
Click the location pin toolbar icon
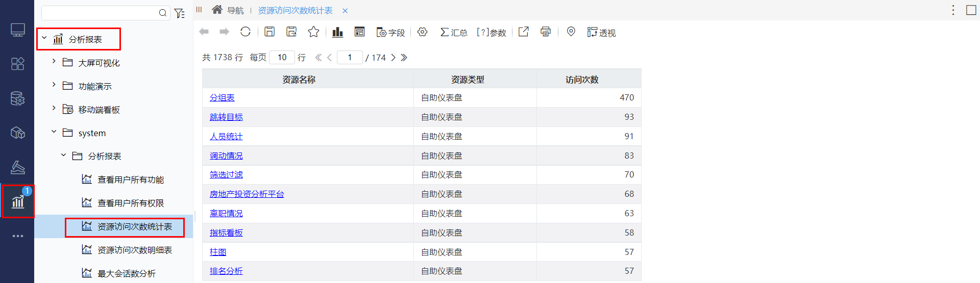pyautogui.click(x=571, y=32)
